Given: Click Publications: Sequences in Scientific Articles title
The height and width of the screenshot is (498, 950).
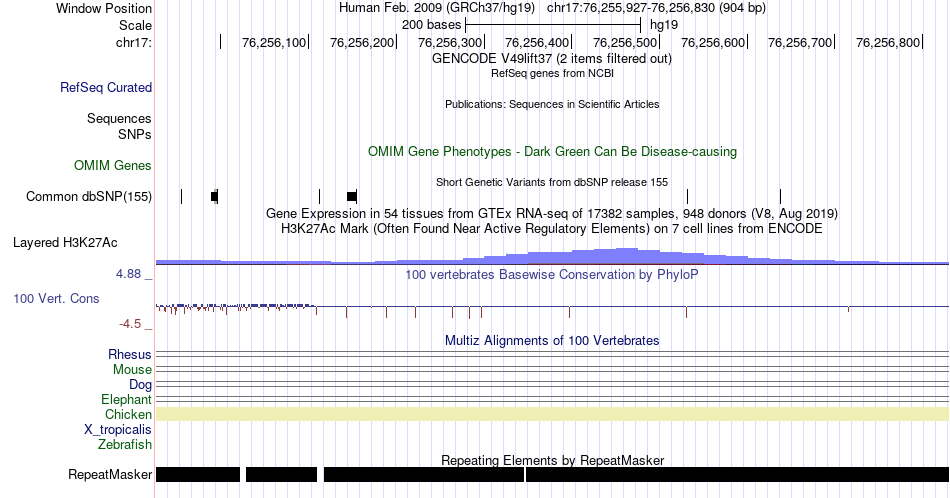Looking at the screenshot, I should click(552, 104).
